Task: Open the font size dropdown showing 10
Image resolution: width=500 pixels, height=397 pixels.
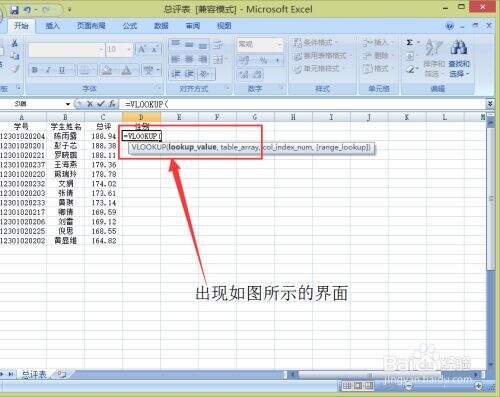Action: (129, 50)
